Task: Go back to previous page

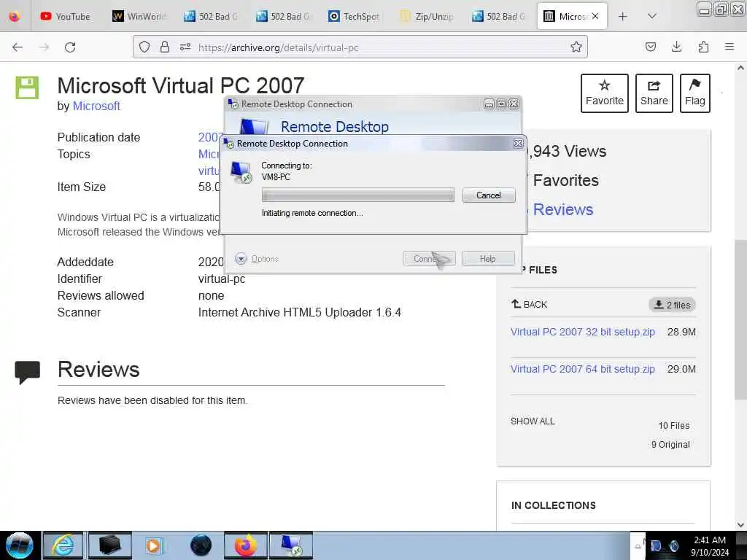Action: (x=18, y=47)
